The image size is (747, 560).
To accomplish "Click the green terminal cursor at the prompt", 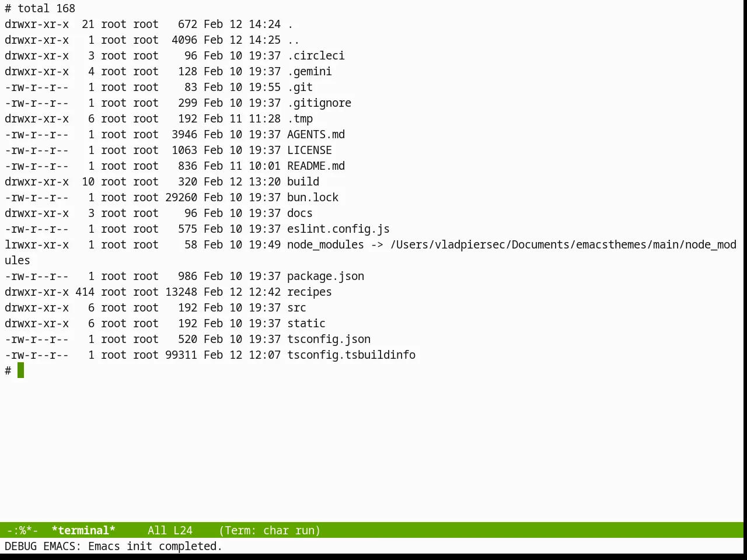I will (x=21, y=370).
